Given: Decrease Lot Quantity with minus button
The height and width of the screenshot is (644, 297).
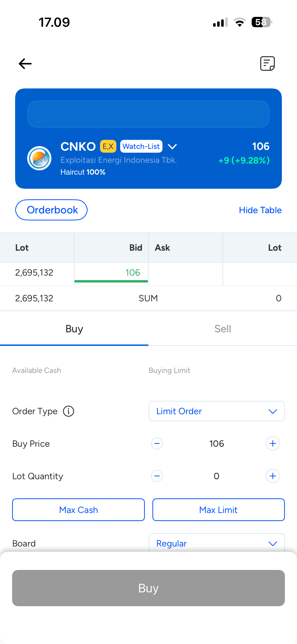Looking at the screenshot, I should click(157, 476).
